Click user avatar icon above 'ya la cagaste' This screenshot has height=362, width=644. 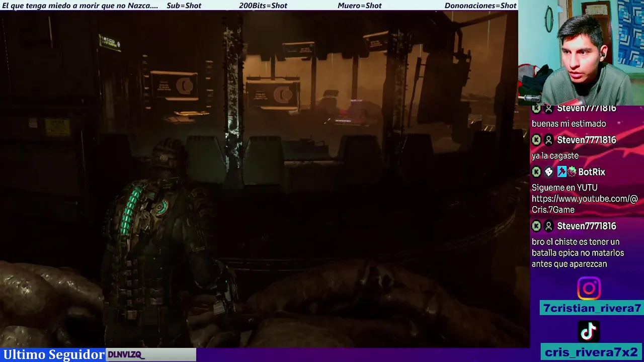coord(549,140)
